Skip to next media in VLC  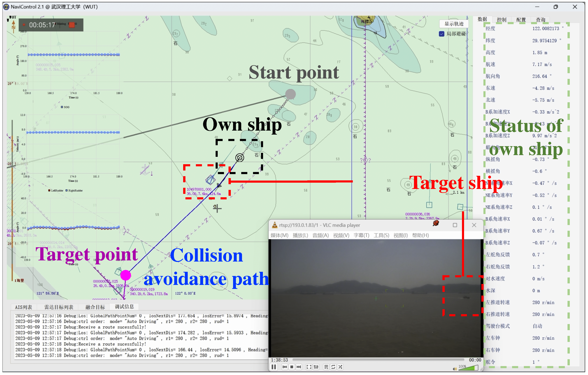[x=299, y=367]
